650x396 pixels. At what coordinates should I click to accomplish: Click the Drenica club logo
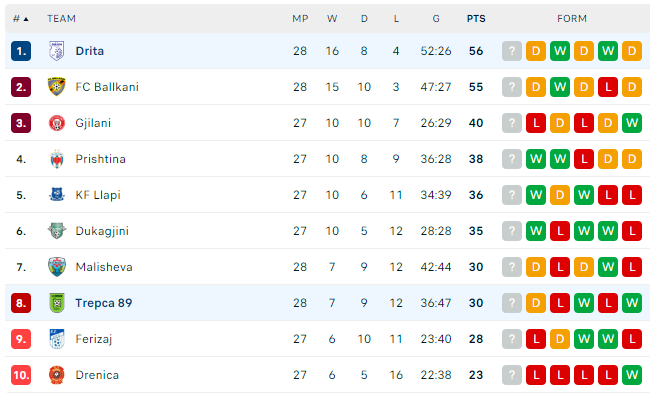[57, 375]
